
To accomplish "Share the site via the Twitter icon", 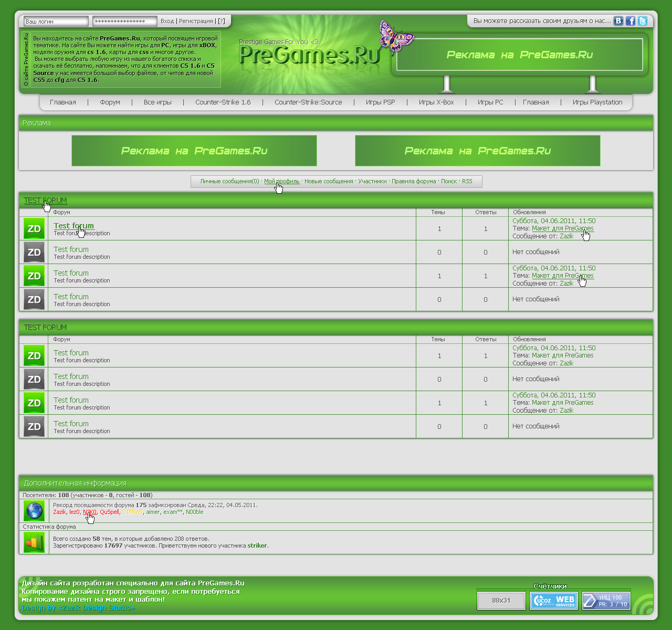I will click(643, 21).
